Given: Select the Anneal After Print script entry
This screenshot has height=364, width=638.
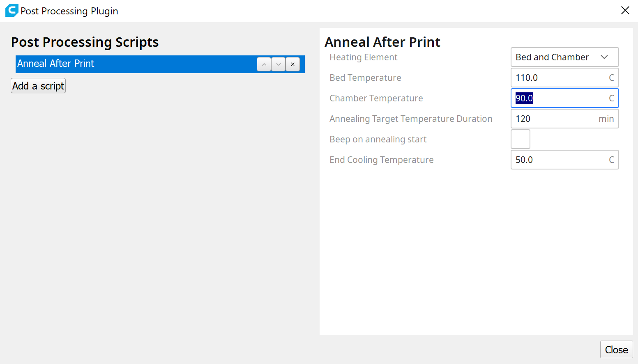Looking at the screenshot, I should (123, 64).
